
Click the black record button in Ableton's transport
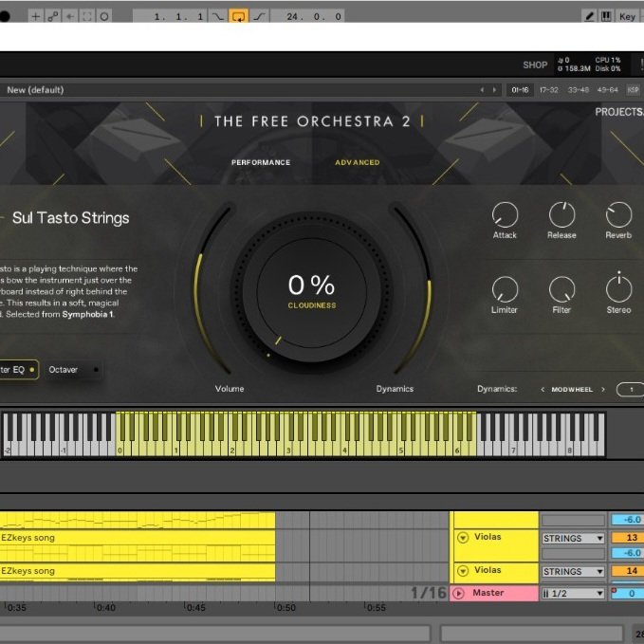coord(4,16)
